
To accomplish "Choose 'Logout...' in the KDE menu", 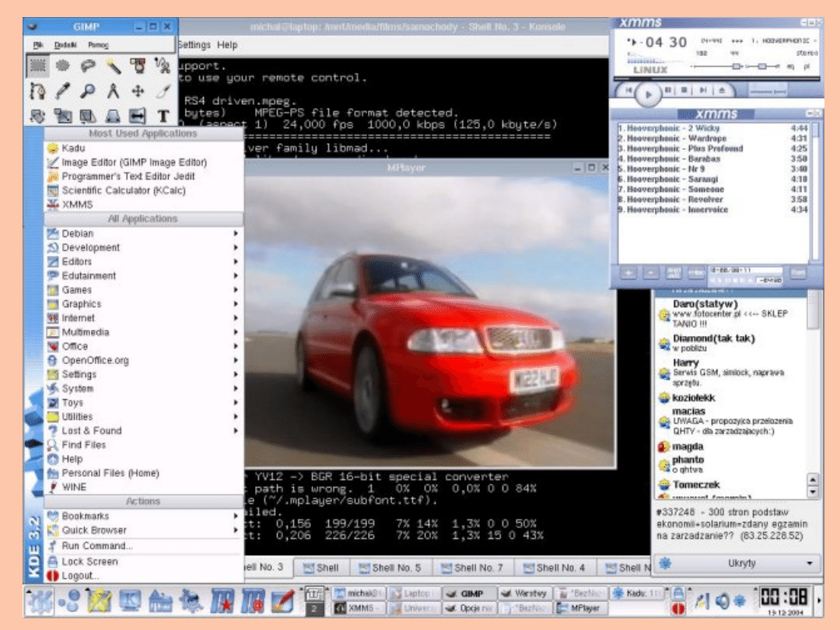I will (144, 576).
